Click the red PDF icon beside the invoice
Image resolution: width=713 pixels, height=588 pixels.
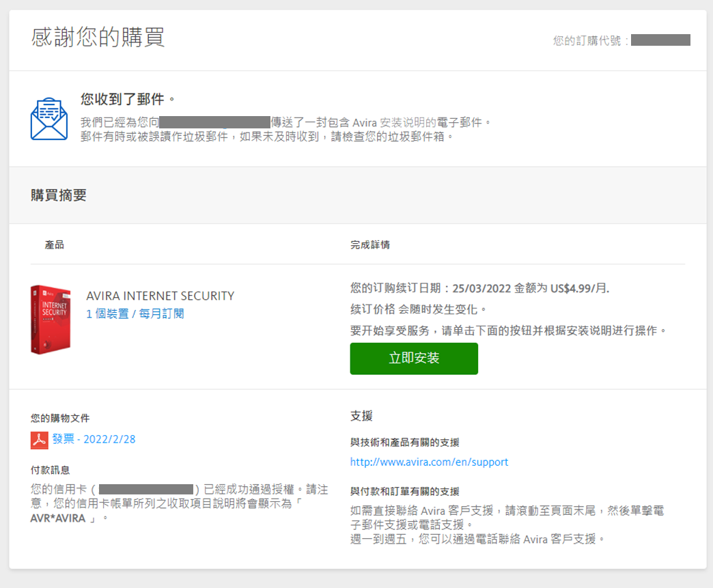(40, 440)
